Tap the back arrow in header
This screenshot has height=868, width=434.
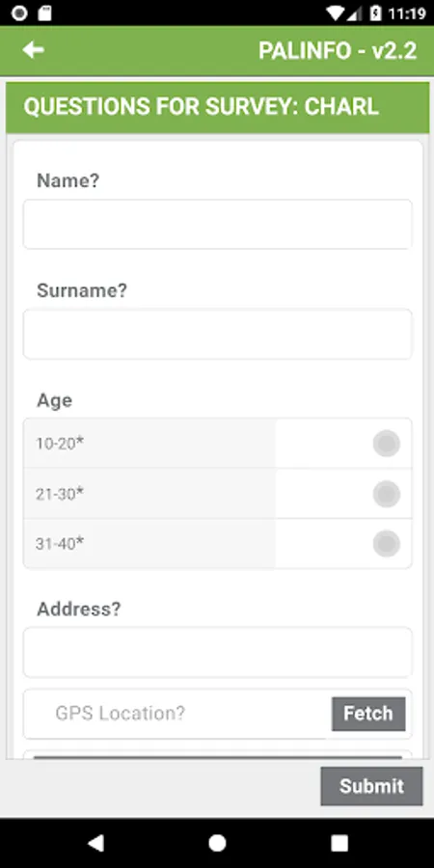click(33, 50)
